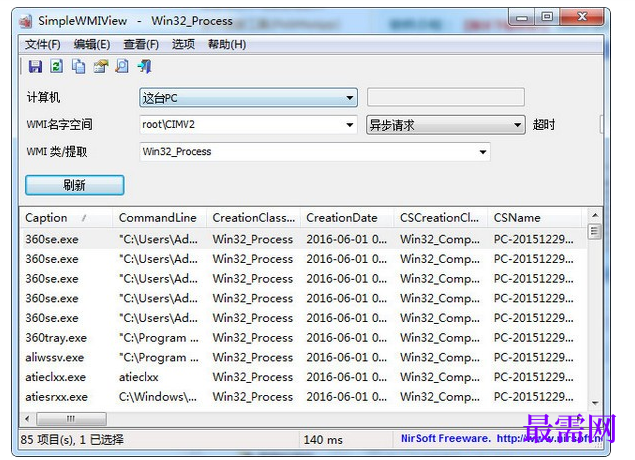
Task: Click the Copy selected items icon
Action: [79, 66]
